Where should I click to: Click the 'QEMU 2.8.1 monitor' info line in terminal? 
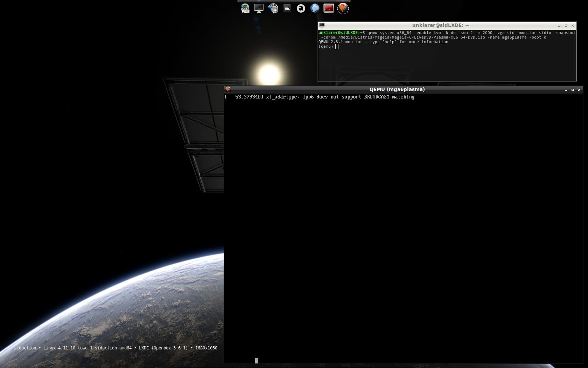(x=383, y=42)
